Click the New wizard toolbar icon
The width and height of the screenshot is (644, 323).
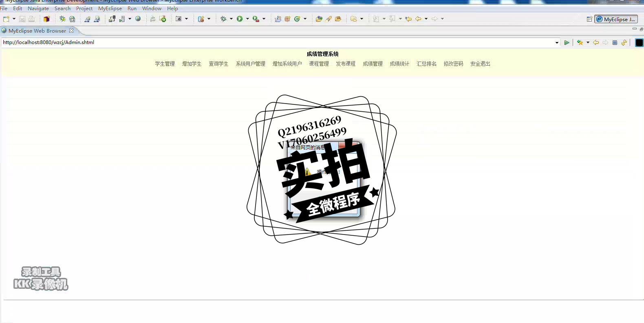tap(6, 19)
